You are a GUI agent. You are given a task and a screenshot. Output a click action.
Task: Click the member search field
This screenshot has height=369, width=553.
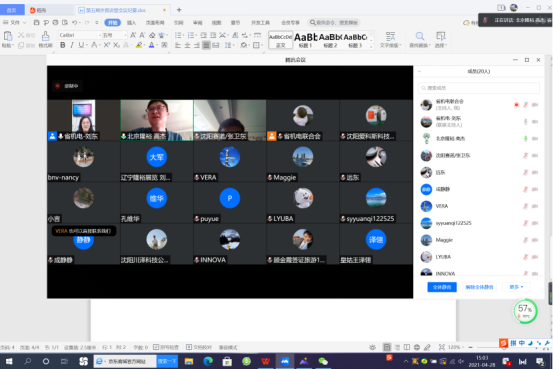coord(479,88)
